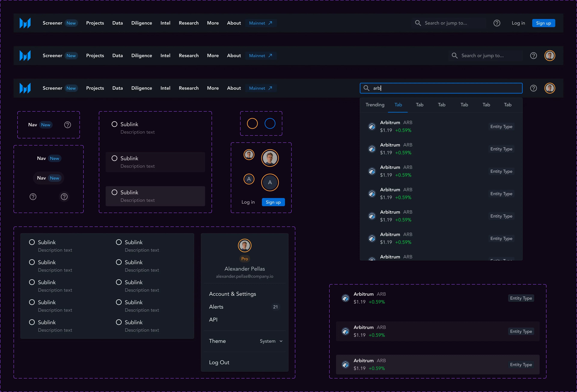Image resolution: width=577 pixels, height=392 pixels.
Task: Click the Sign up button below the 'A' avatars
Action: click(273, 202)
